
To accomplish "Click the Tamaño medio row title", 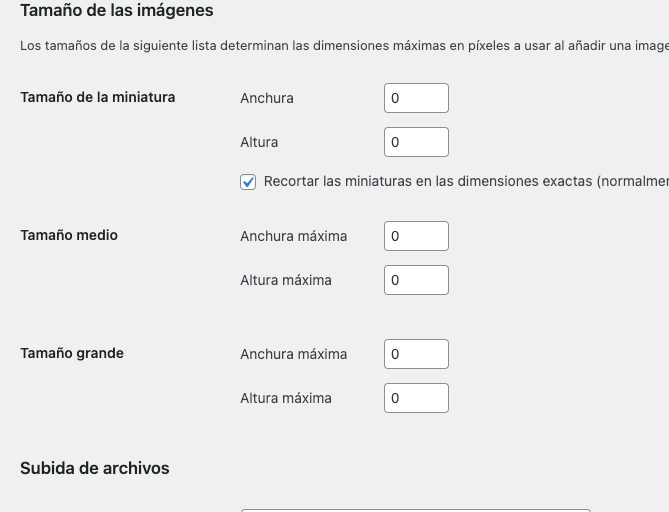I will (x=69, y=235).
